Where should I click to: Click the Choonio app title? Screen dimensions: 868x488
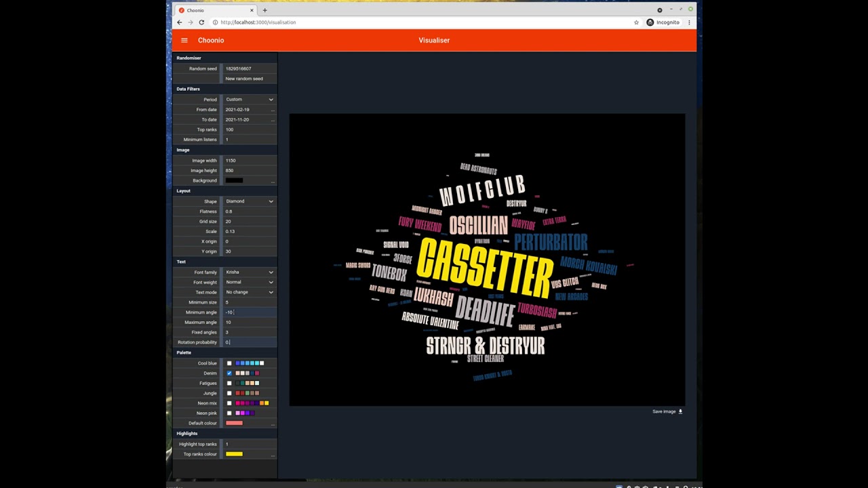pyautogui.click(x=211, y=40)
